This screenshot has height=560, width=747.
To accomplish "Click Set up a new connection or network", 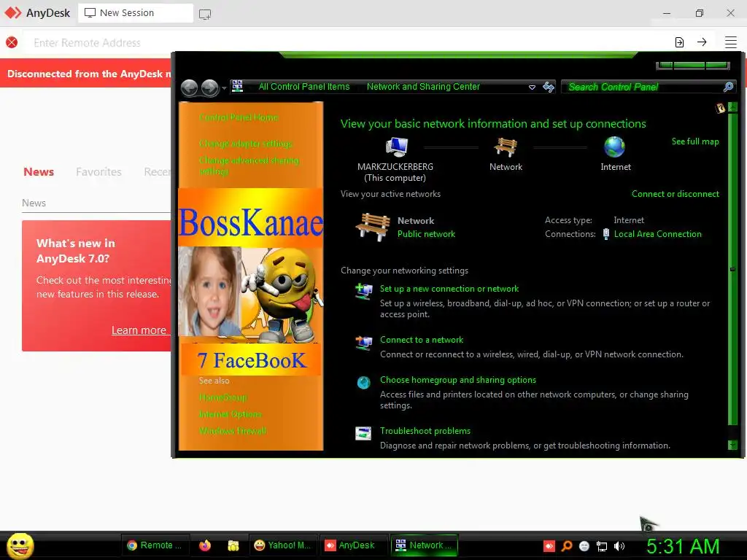I will 449,289.
